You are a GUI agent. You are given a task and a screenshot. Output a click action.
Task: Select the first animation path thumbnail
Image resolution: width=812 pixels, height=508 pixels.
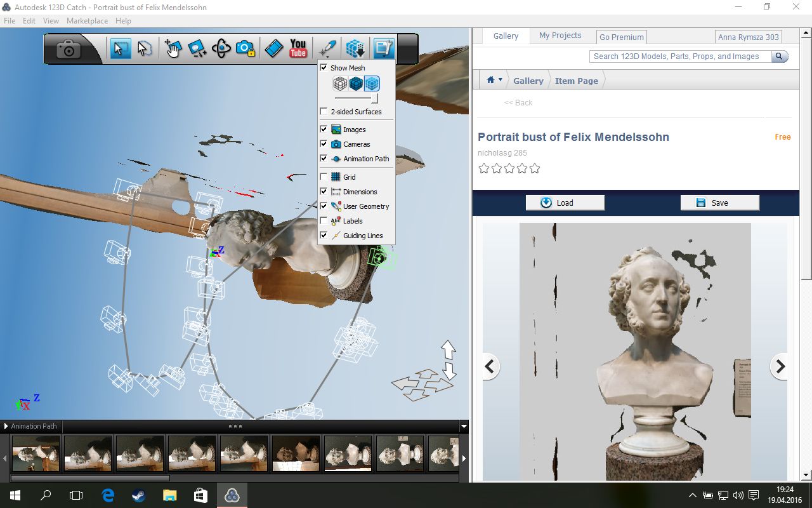[36, 453]
